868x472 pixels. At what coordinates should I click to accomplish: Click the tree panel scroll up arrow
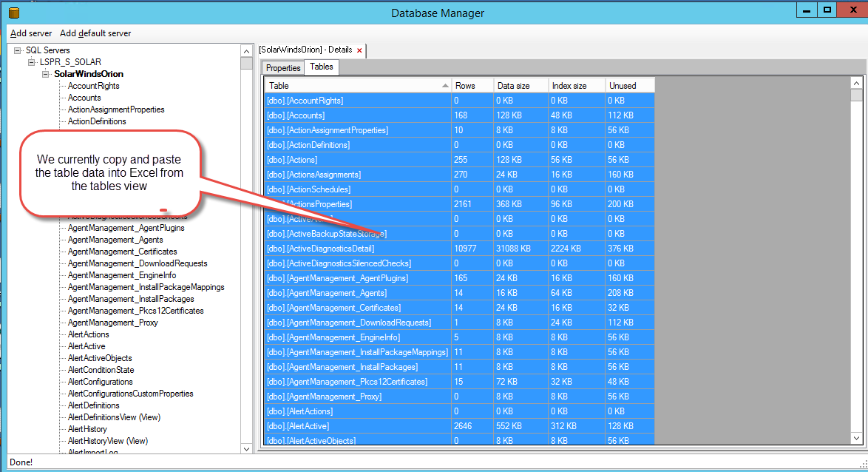coord(246,51)
